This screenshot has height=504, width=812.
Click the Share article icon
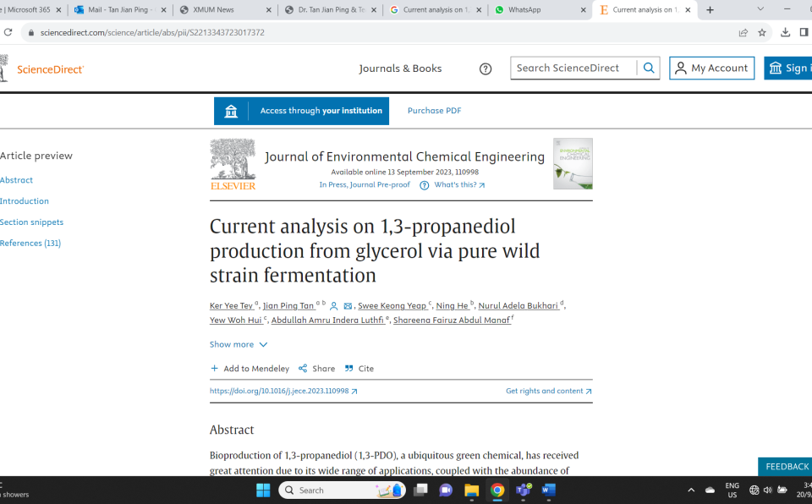coord(303,369)
